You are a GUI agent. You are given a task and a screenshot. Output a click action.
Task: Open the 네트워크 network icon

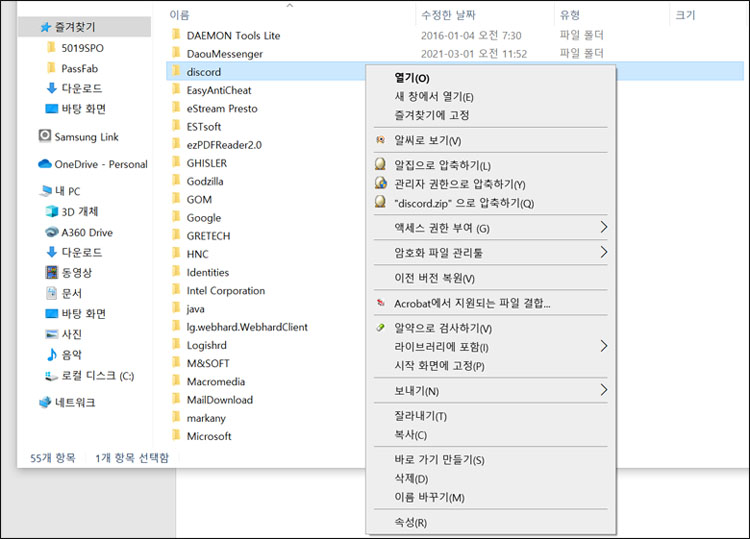pyautogui.click(x=45, y=402)
